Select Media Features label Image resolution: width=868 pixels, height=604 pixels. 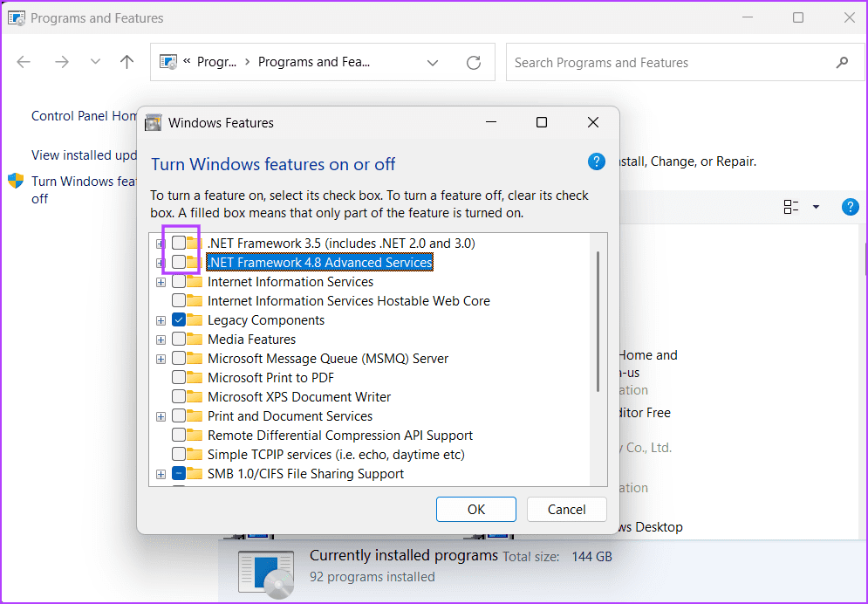pos(251,340)
